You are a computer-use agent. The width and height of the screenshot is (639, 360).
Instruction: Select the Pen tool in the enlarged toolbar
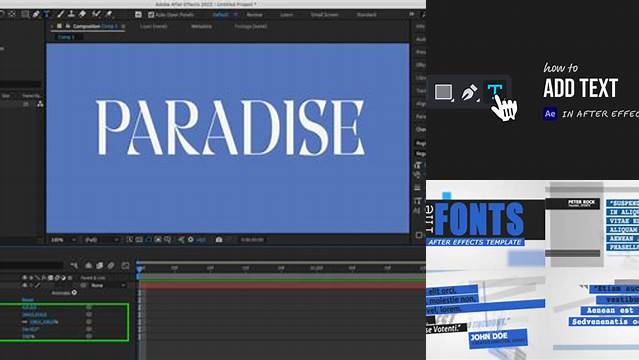[x=469, y=92]
